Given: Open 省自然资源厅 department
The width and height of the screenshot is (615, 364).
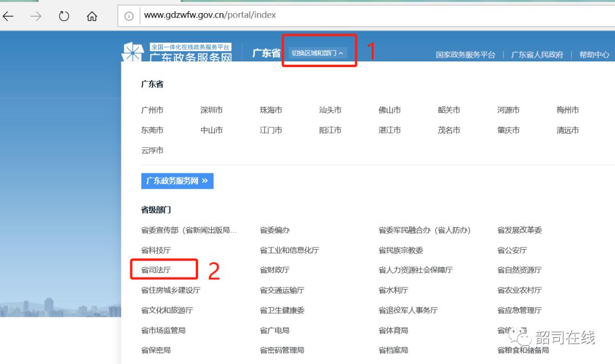Looking at the screenshot, I should coord(519,270).
